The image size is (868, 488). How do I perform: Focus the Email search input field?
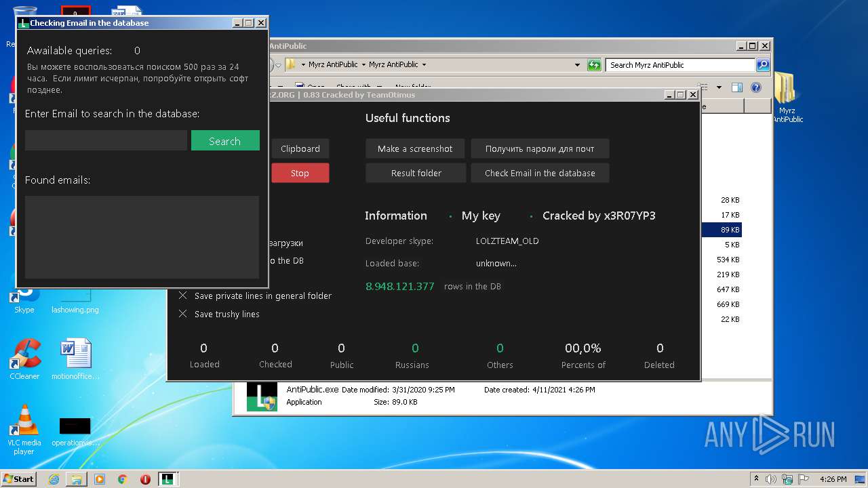tap(106, 140)
